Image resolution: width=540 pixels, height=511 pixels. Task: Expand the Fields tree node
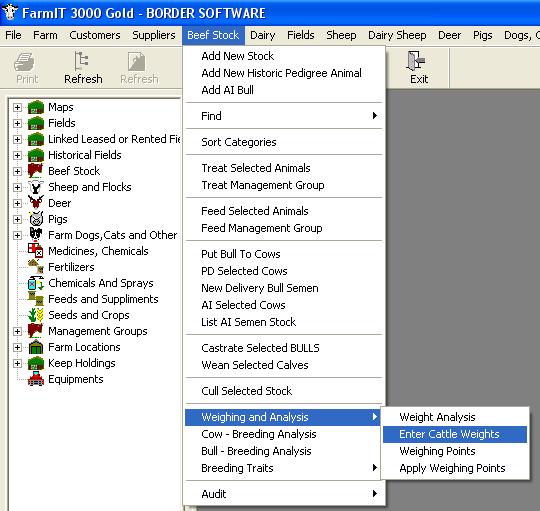pyautogui.click(x=17, y=123)
